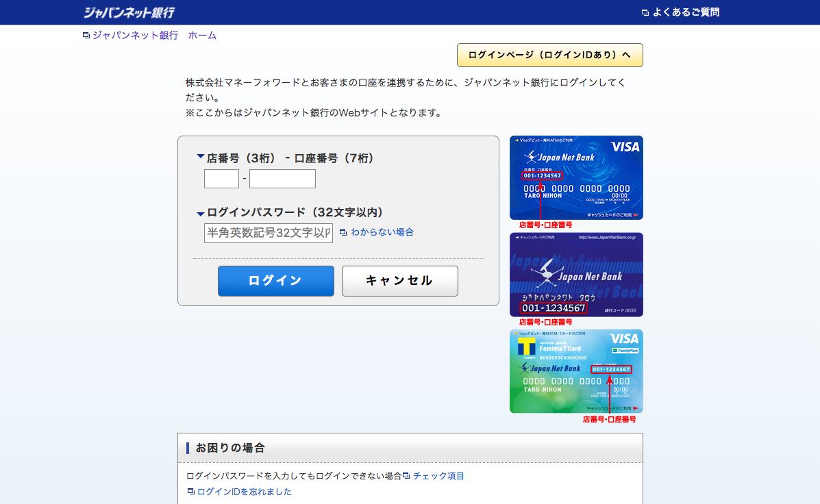Image resolution: width=820 pixels, height=504 pixels.
Task: Click the Famima T Card image
Action: 576,371
